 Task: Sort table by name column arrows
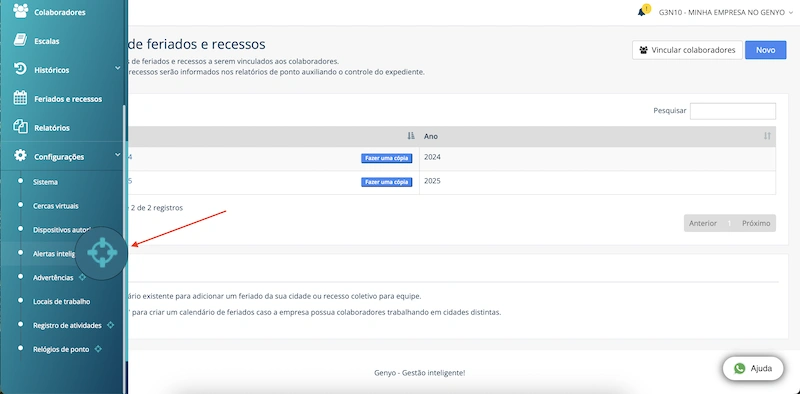[411, 136]
